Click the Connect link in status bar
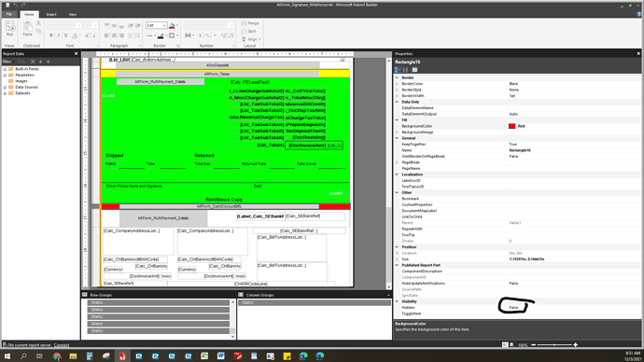 pos(62,345)
